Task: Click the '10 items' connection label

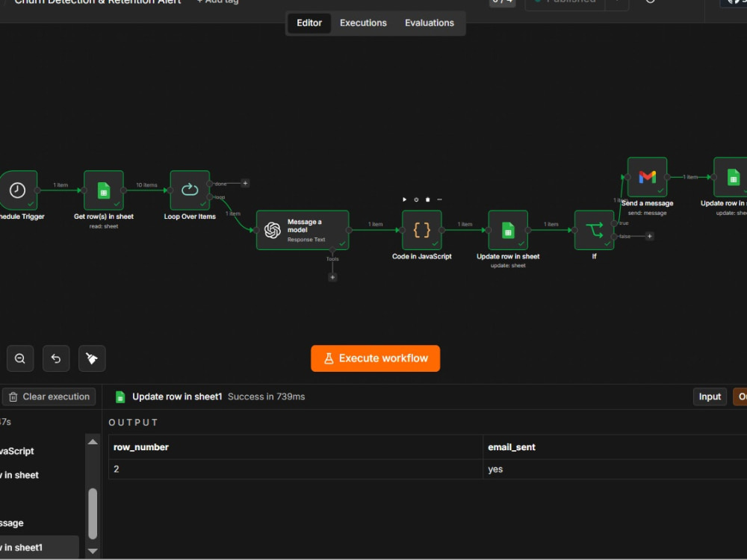Action: pyautogui.click(x=146, y=184)
